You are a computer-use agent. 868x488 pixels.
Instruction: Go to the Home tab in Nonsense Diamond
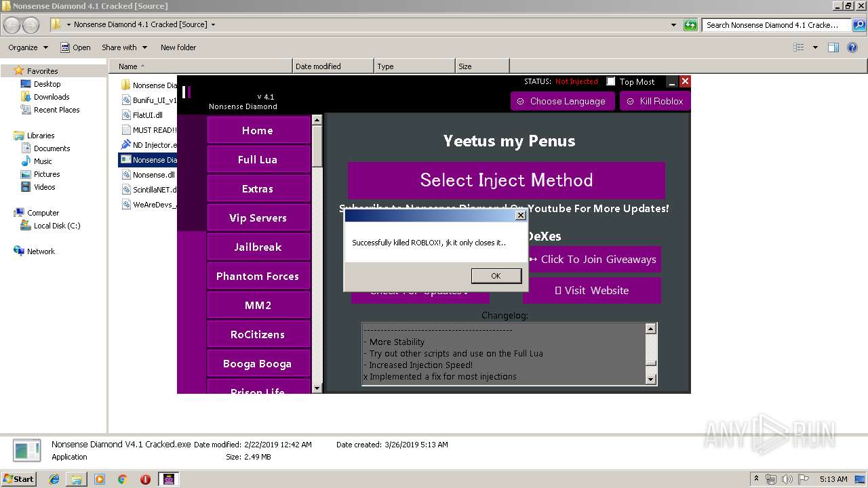coord(258,130)
